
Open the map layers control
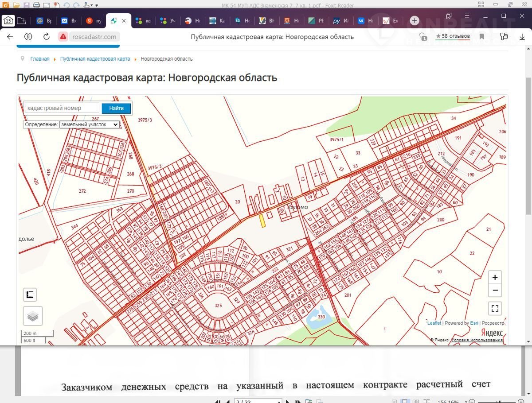pyautogui.click(x=33, y=316)
